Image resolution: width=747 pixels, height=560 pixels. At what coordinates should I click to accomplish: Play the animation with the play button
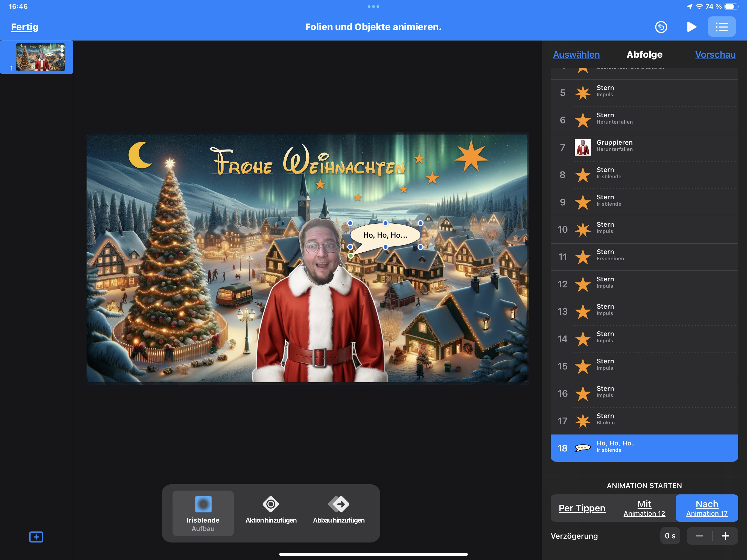[691, 27]
